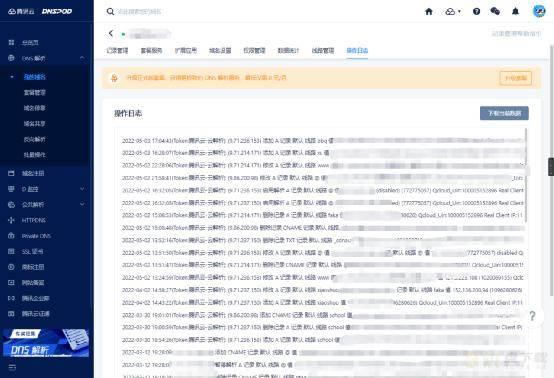This screenshot has width=554, height=378.
Task: Focus the domain search input field
Action: point(140,12)
